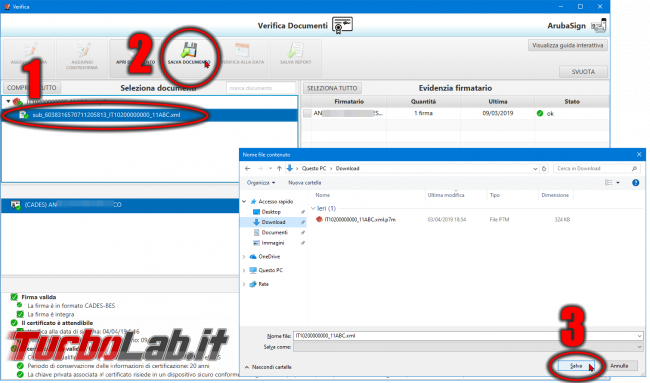Click the up one level arrow
The width and height of the screenshot is (650, 383).
pos(279,168)
